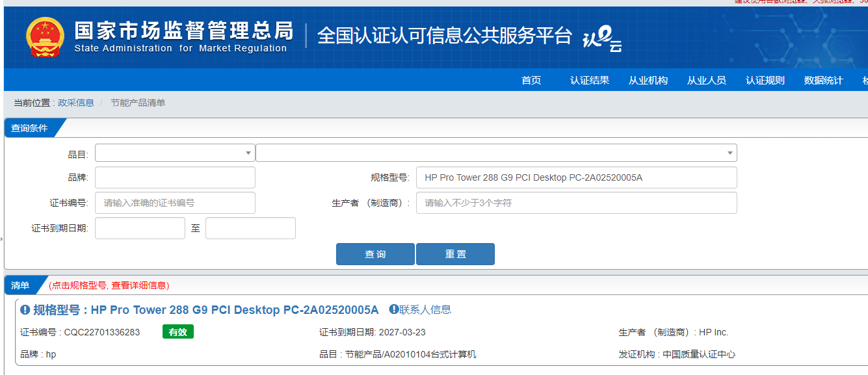Image resolution: width=868 pixels, height=375 pixels.
Task: Focus the 品牌 brand input field
Action: (175, 177)
